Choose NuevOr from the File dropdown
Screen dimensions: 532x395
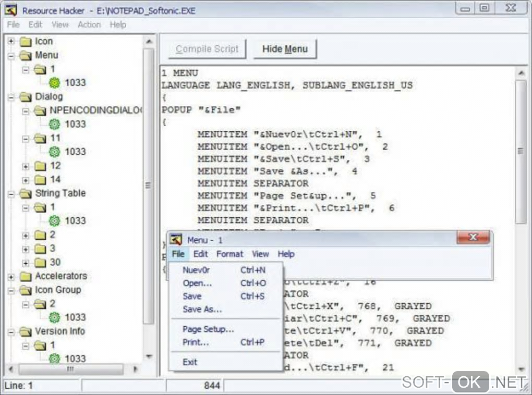point(225,270)
